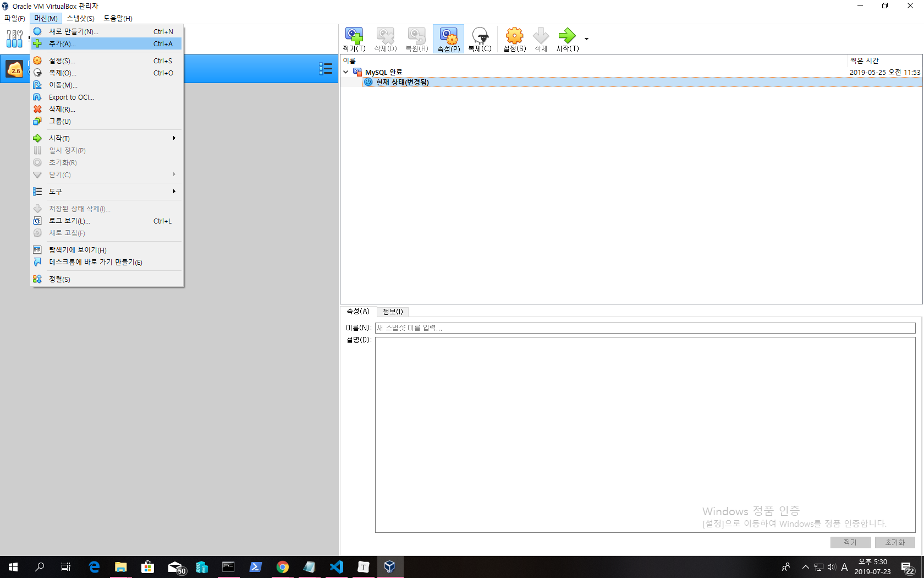The height and width of the screenshot is (578, 924).
Task: Open the Snapshot (스냅샷) menu
Action: pos(80,18)
